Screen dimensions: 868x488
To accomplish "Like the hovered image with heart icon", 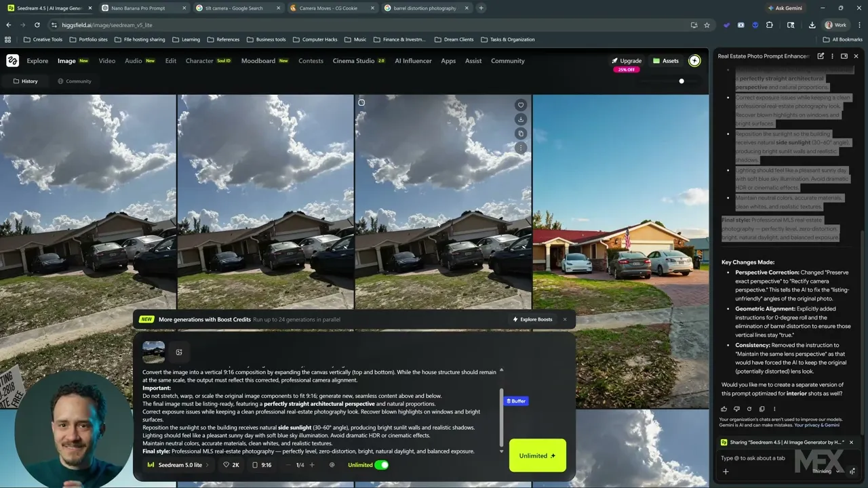I will tap(521, 105).
